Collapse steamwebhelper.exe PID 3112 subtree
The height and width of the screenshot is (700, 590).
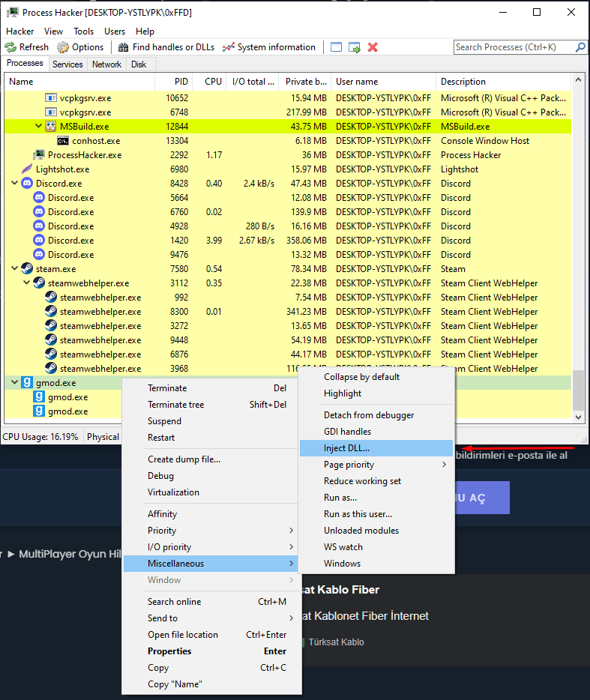tap(27, 283)
